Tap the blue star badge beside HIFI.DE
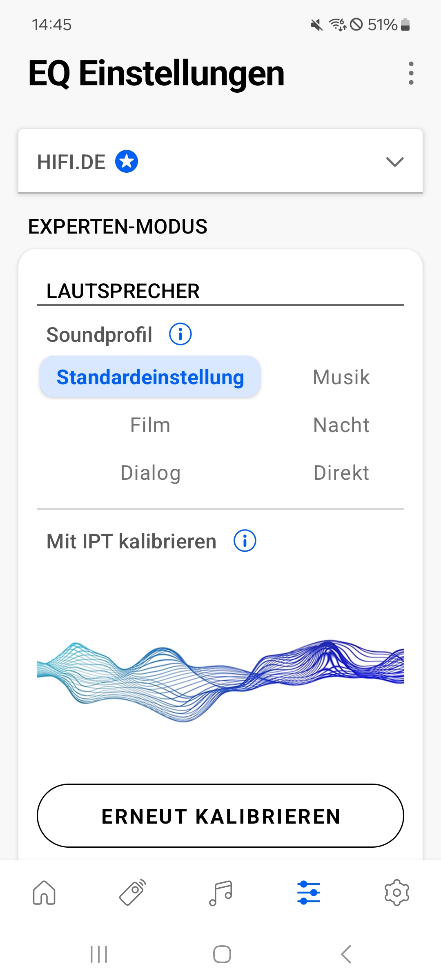The width and height of the screenshot is (441, 980). point(127,162)
